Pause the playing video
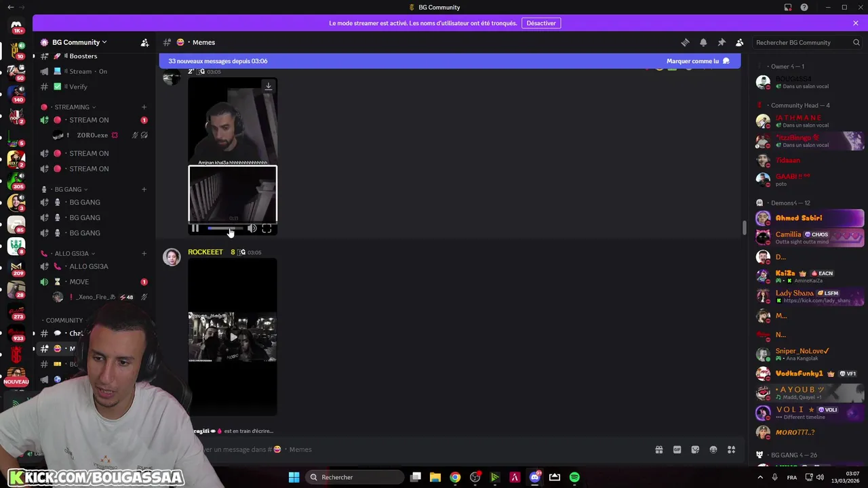The width and height of the screenshot is (868, 488). click(x=195, y=228)
